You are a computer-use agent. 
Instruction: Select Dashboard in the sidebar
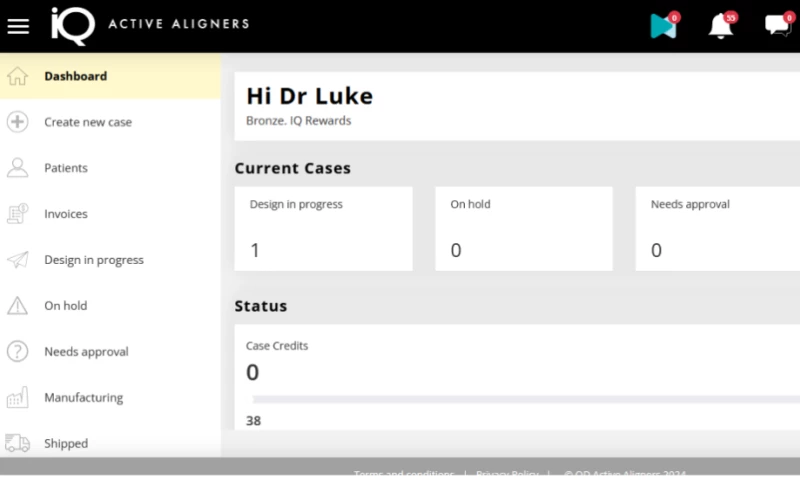pos(110,76)
